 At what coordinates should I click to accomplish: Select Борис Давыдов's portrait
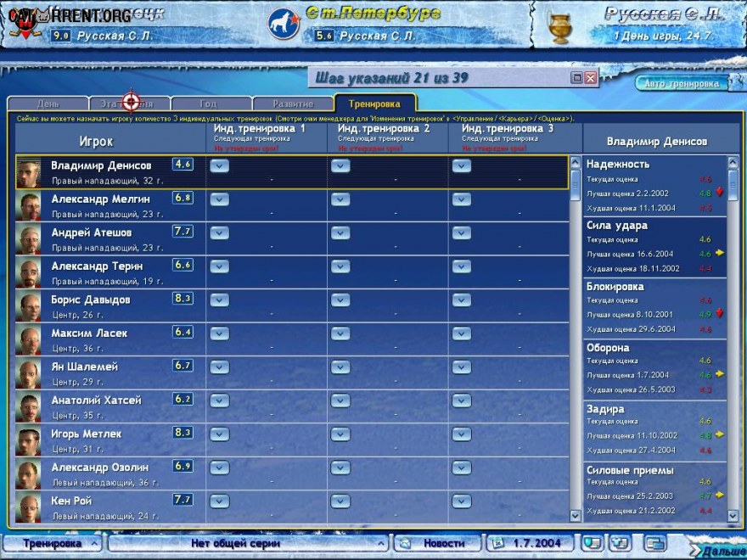pyautogui.click(x=29, y=306)
